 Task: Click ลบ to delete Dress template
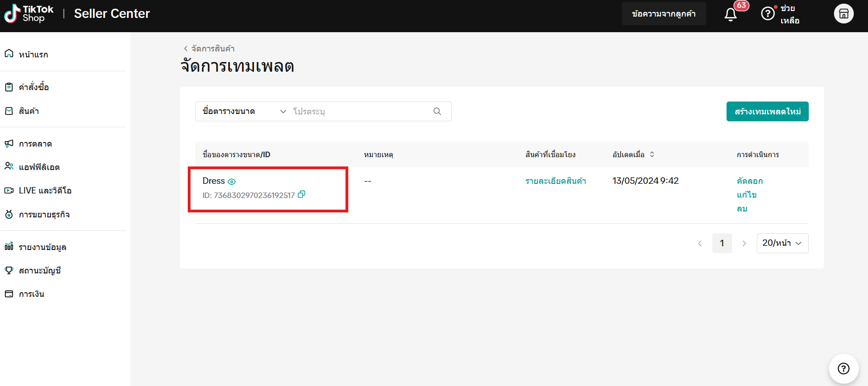(x=742, y=209)
